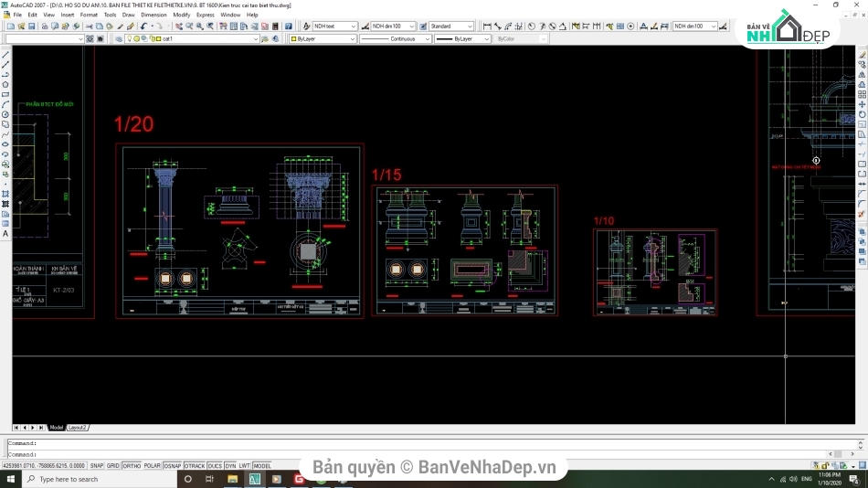
Task: Click the MODEL button in status bar
Action: pyautogui.click(x=262, y=465)
